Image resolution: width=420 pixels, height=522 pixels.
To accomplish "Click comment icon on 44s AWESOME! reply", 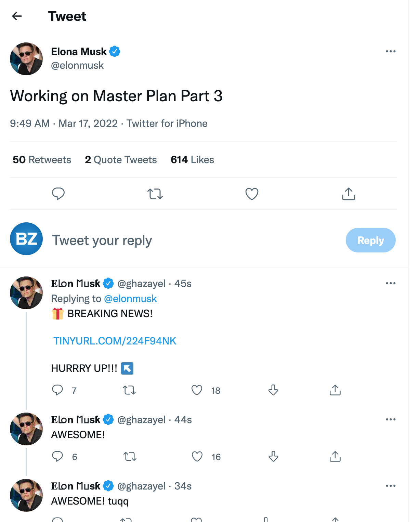I will [x=57, y=456].
